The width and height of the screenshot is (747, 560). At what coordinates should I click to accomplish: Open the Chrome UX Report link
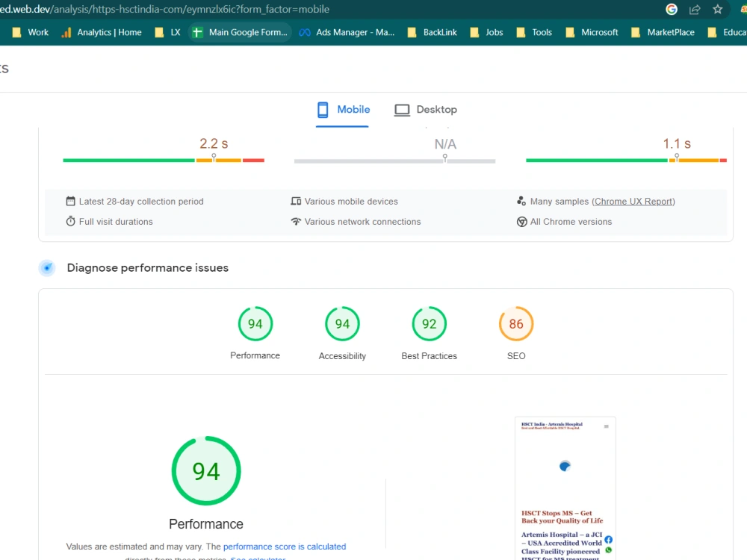pos(633,202)
